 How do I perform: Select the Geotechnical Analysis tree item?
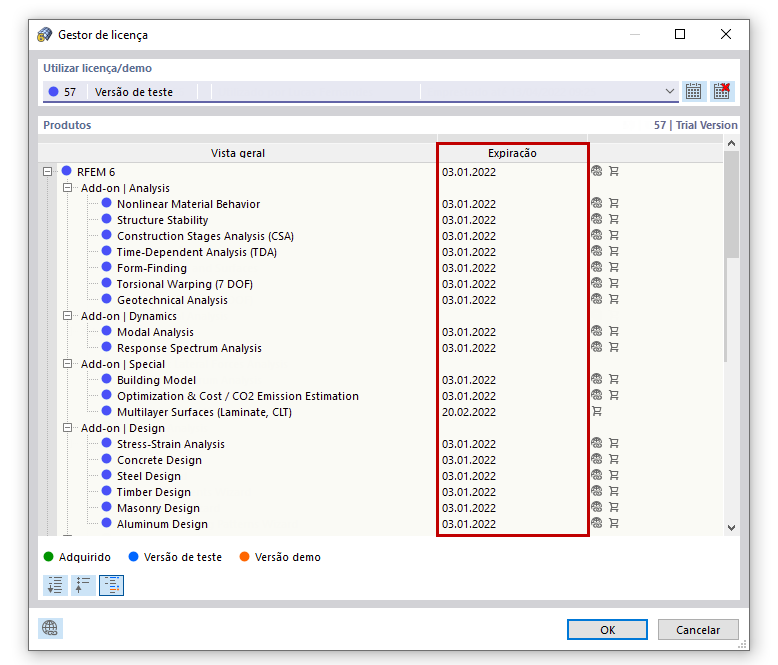click(172, 300)
